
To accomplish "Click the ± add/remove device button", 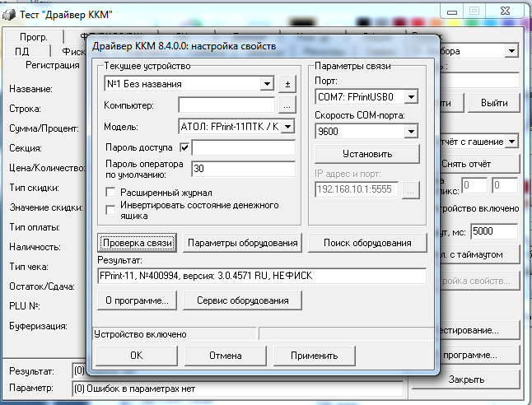I will point(287,84).
